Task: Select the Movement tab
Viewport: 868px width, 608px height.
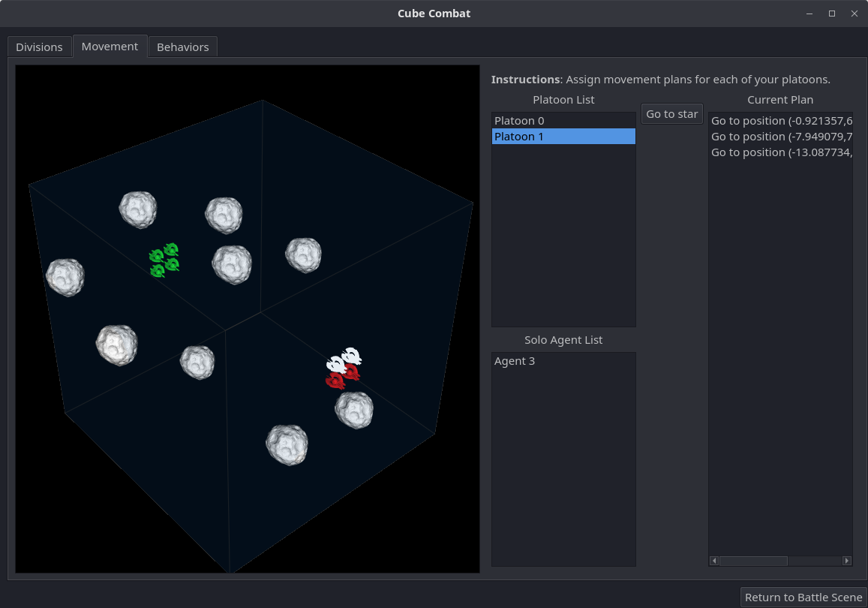Action: [110, 47]
